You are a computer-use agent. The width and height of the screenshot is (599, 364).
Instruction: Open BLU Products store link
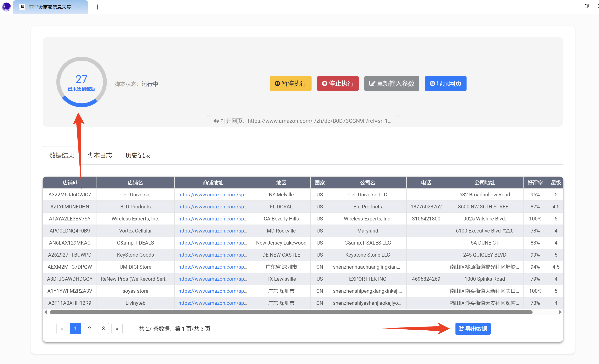pyautogui.click(x=213, y=207)
